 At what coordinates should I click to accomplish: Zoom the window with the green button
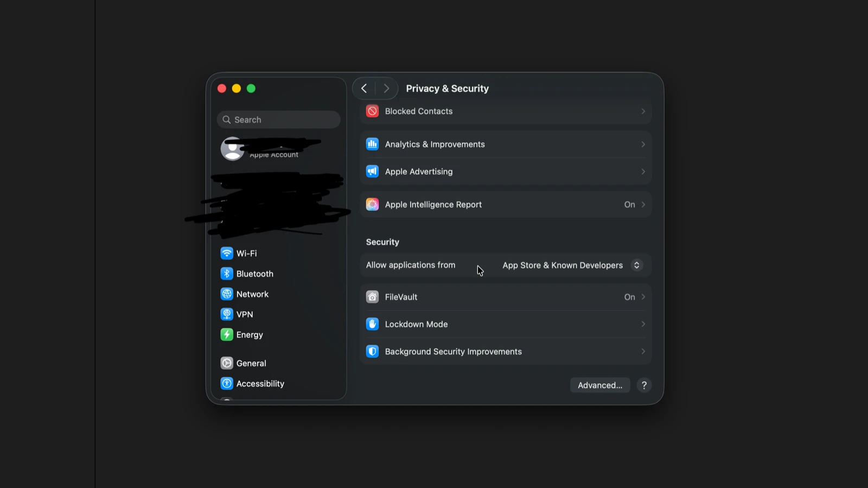(251, 88)
